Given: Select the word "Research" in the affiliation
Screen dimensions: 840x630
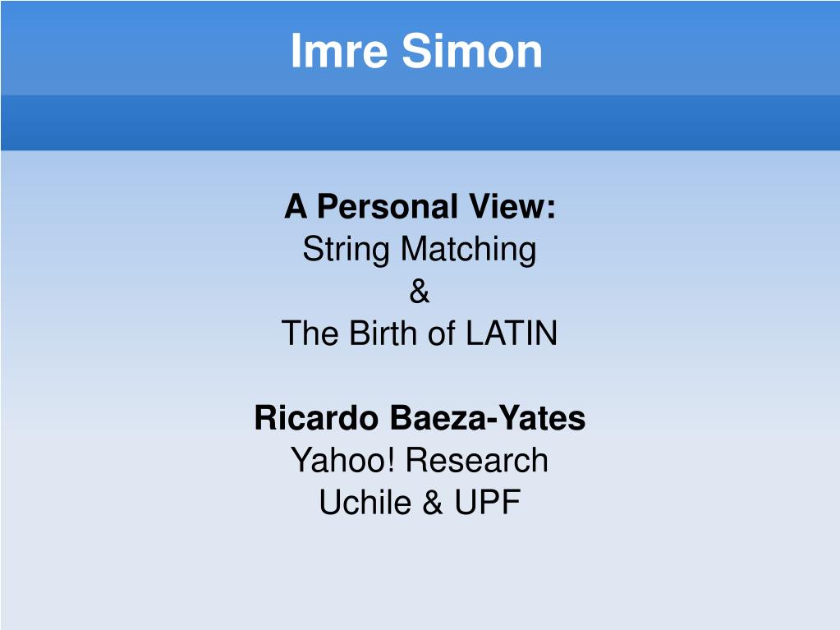Looking at the screenshot, I should 477,460.
